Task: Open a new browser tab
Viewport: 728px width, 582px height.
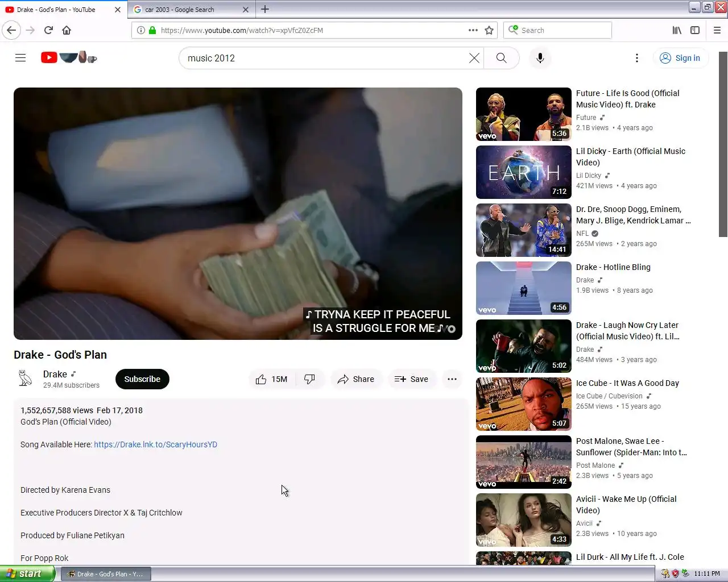Action: tap(265, 9)
